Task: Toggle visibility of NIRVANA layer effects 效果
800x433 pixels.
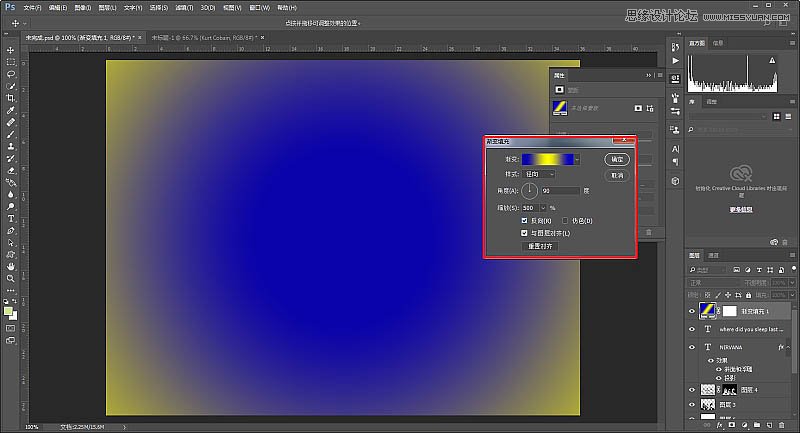Action: (711, 360)
